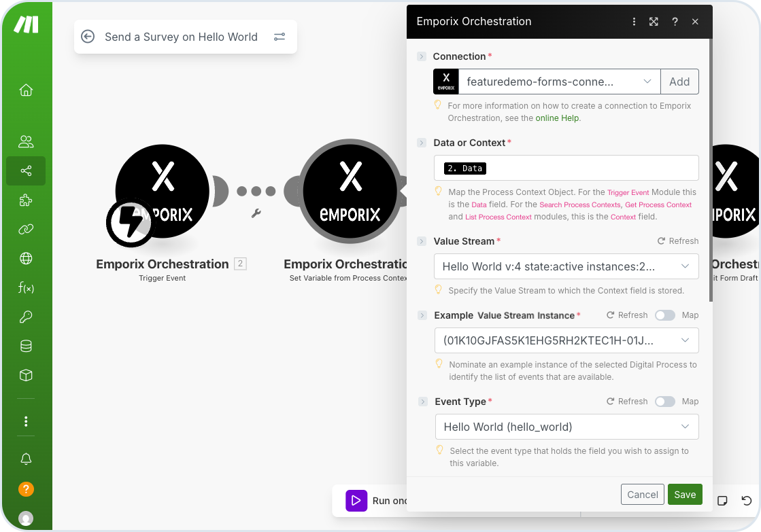
Task: Toggle Map switch for Example Value Stream Instance
Action: click(664, 315)
